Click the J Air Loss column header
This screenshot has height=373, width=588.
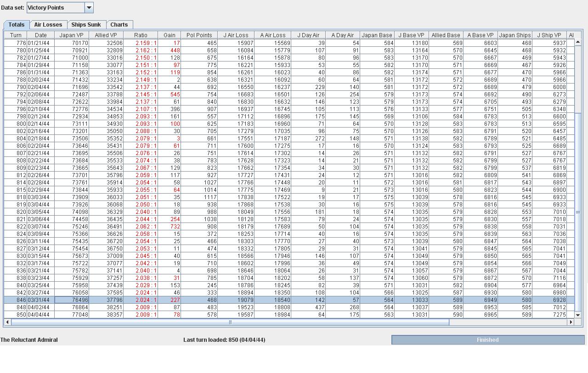(x=236, y=35)
